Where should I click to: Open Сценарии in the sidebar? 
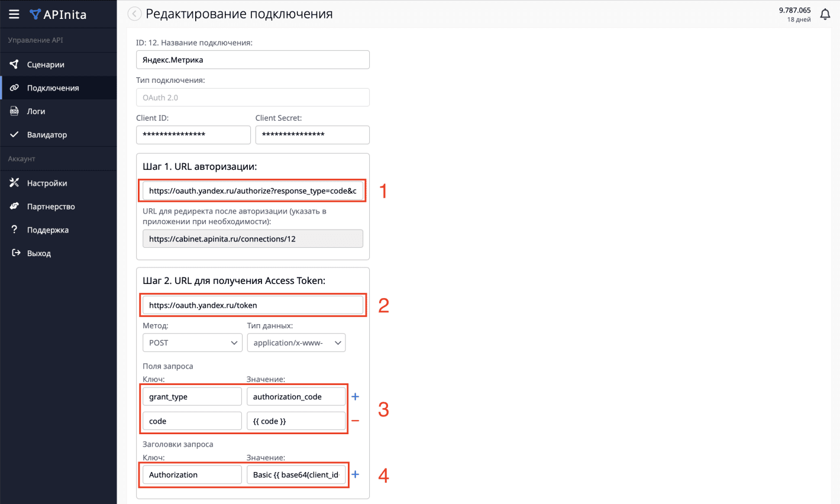46,64
